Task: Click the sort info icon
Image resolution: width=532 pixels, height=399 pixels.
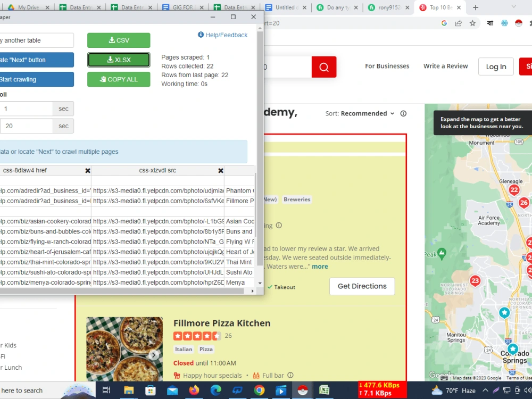Action: (403, 113)
